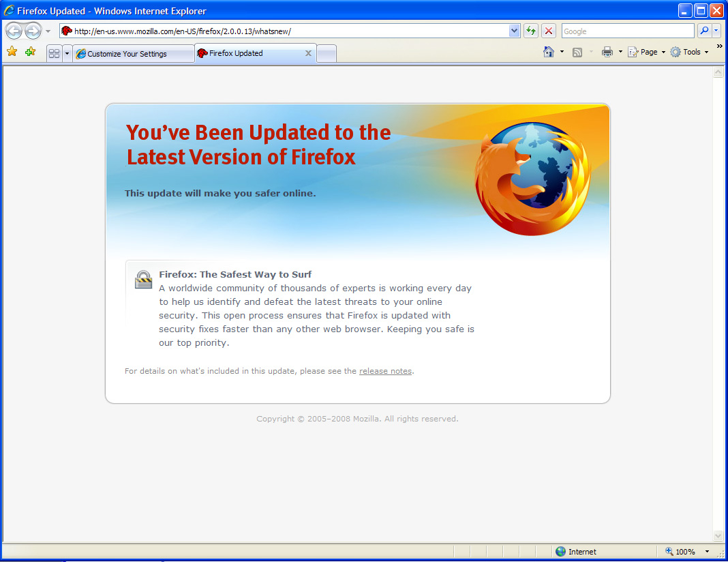Image resolution: width=728 pixels, height=562 pixels.
Task: Click the Mozilla copyright footer text
Action: (x=357, y=419)
